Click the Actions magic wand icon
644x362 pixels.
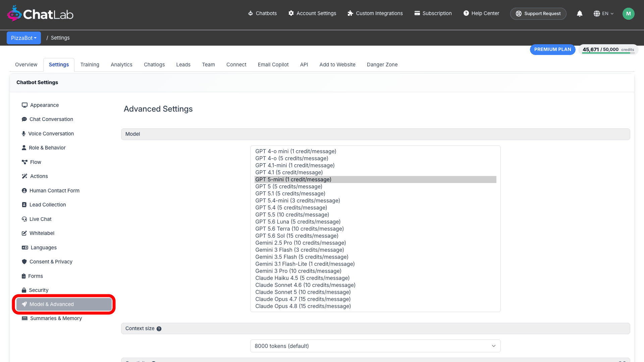click(24, 176)
